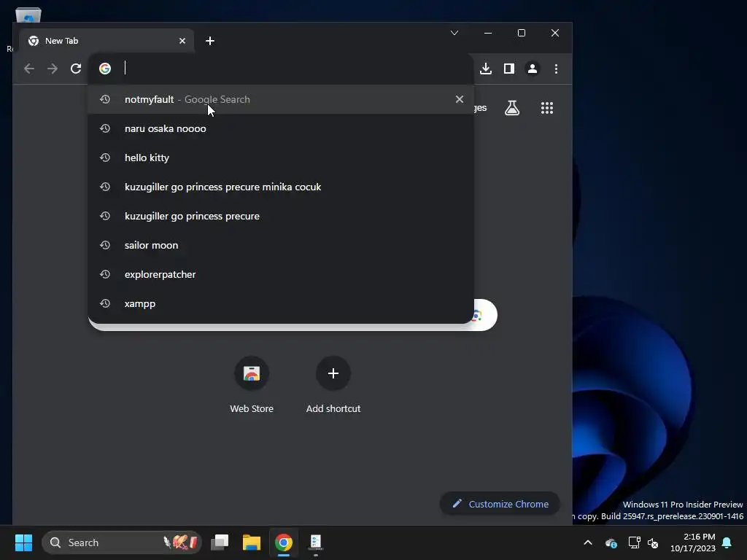Focus the address bar input
The image size is (747, 560).
[x=295, y=69]
